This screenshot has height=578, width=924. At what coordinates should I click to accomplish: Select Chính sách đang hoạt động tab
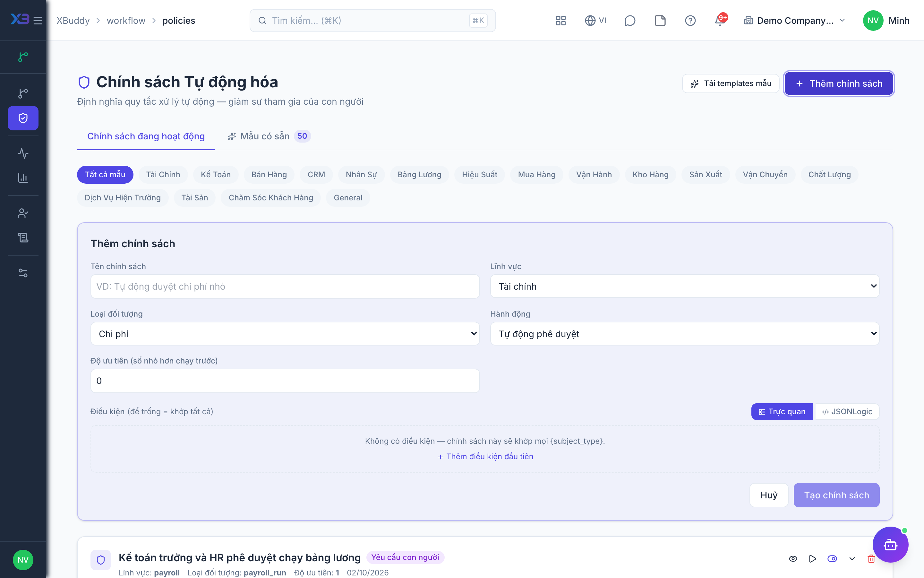[146, 136]
